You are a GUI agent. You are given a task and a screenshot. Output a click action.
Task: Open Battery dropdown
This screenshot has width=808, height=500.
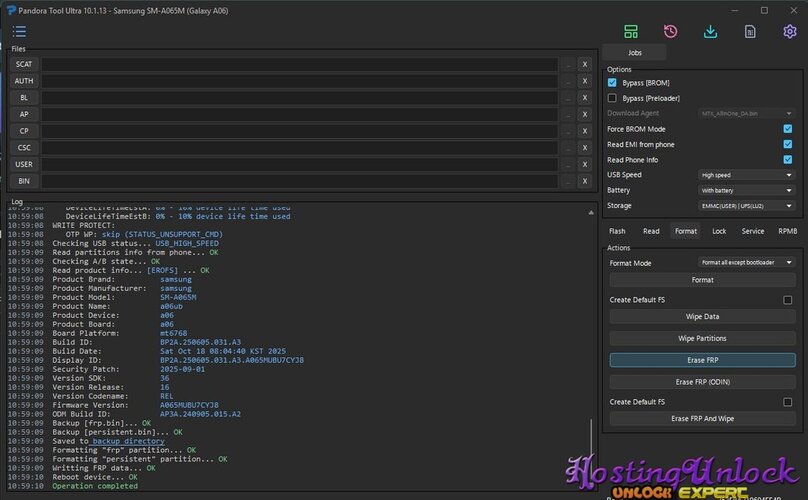746,191
